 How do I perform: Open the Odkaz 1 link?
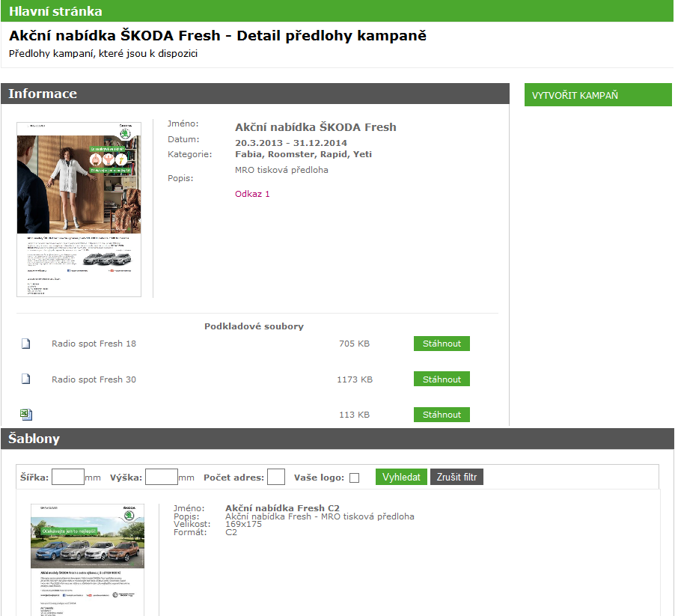[x=252, y=194]
